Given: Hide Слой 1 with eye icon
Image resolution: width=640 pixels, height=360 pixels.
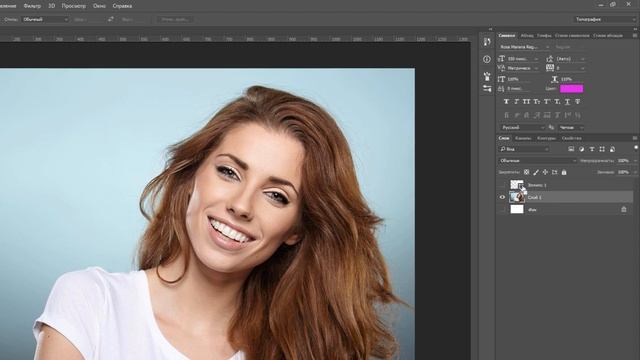Looking at the screenshot, I should pyautogui.click(x=502, y=197).
